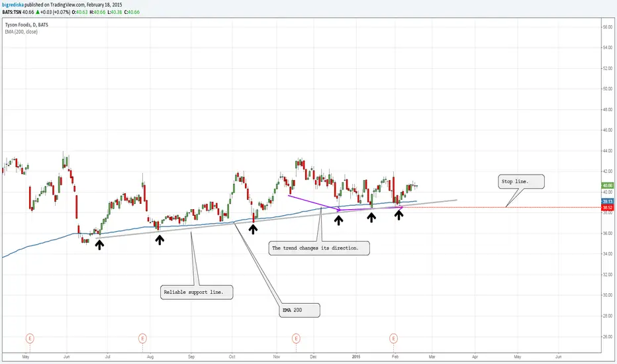Select the green 40.66 current price tag
The image size is (617, 364).
[x=608, y=185]
